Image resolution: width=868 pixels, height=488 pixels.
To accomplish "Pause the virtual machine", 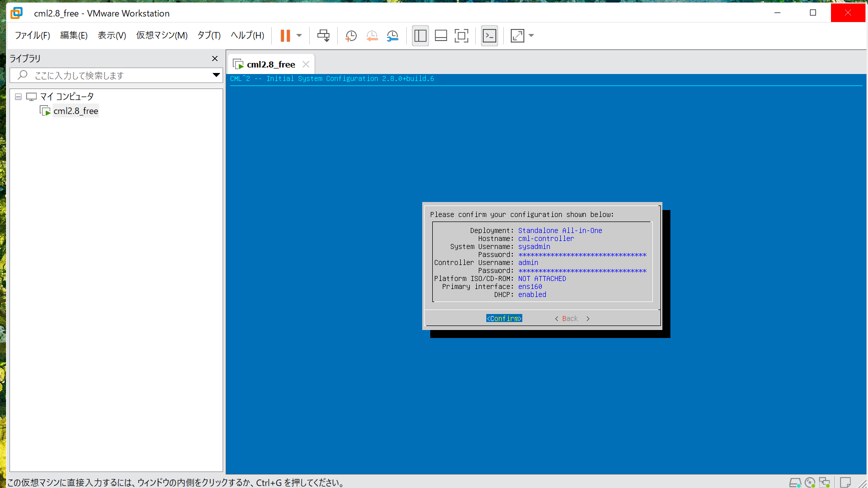I will [x=285, y=35].
